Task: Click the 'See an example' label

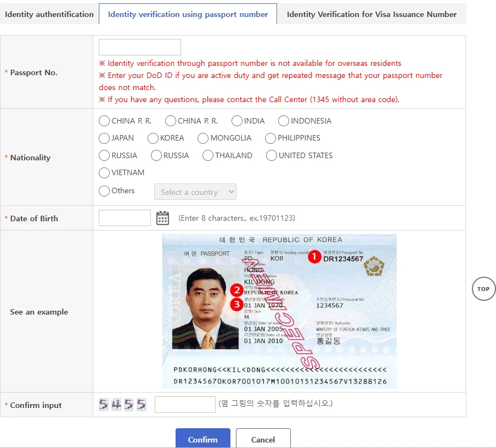Action: [x=39, y=312]
